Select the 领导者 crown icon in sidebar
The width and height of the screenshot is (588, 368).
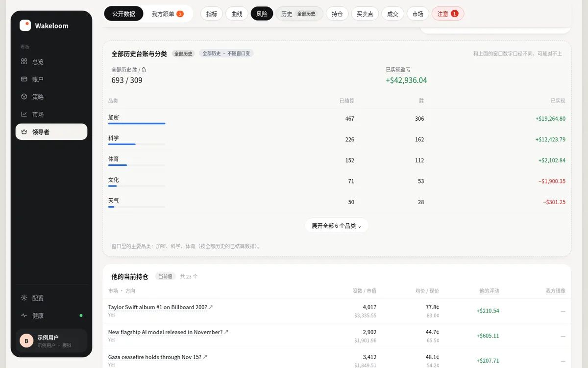[x=24, y=132]
